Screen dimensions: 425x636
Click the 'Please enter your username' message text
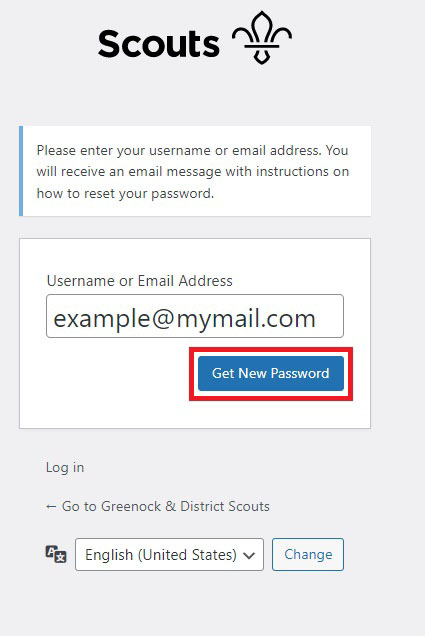click(193, 172)
